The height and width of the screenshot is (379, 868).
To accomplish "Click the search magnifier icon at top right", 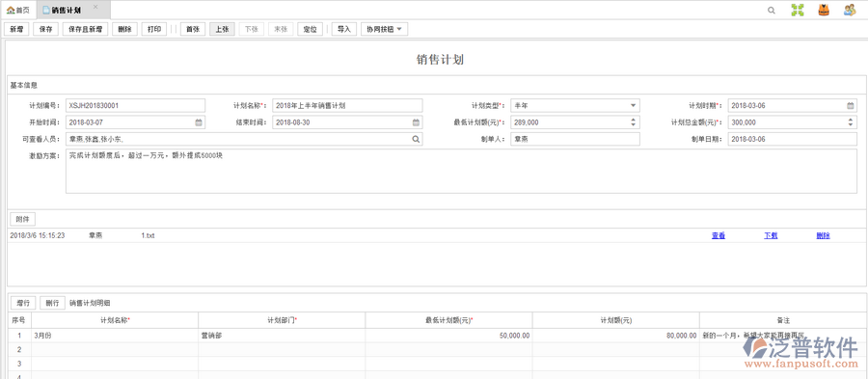I will tap(772, 10).
